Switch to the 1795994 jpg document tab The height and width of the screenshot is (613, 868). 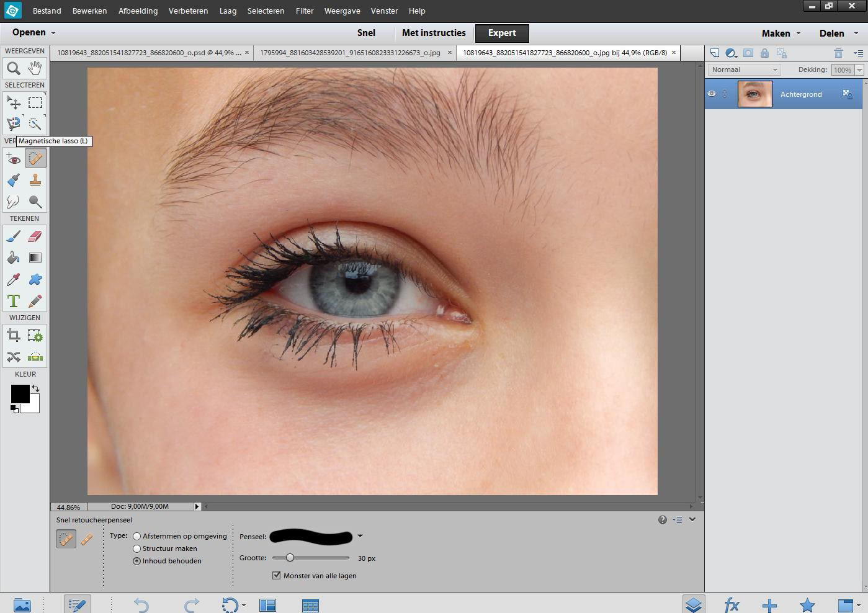tap(351, 53)
